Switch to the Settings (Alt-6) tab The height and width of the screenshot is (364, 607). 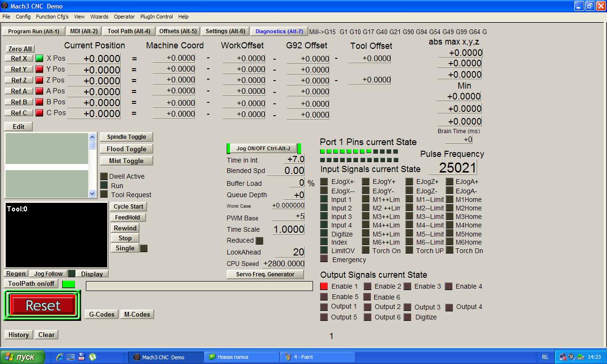coord(225,31)
